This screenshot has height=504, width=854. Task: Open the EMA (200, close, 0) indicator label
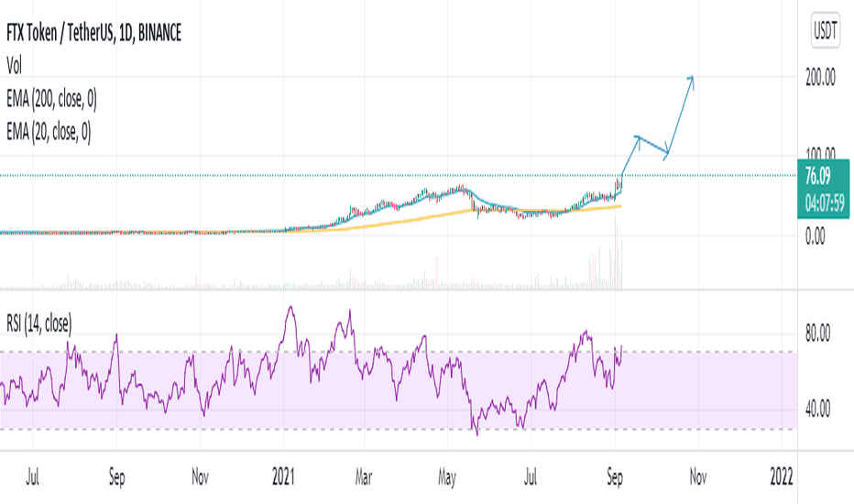[x=51, y=99]
